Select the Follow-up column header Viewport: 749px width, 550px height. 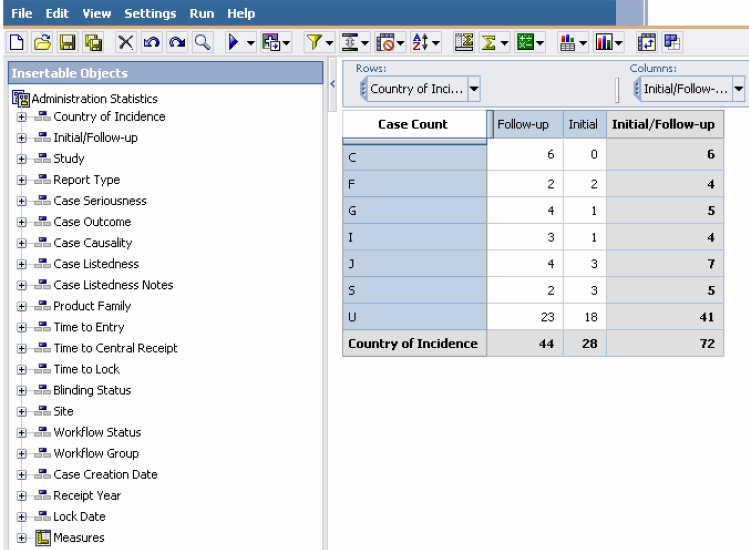[x=528, y=124]
